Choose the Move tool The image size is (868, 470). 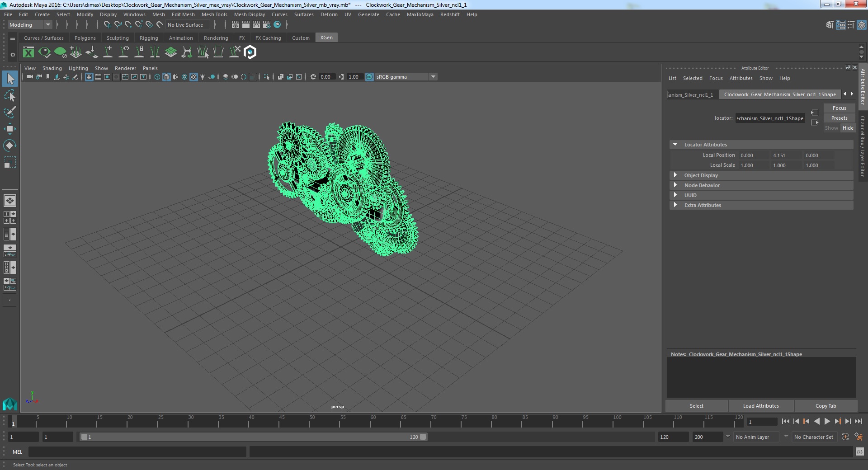coord(9,129)
